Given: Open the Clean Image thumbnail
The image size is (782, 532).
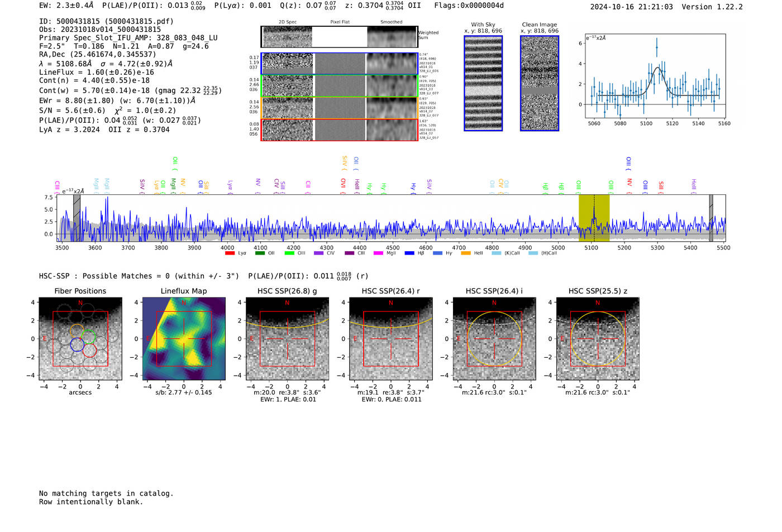Looking at the screenshot, I should coord(540,83).
